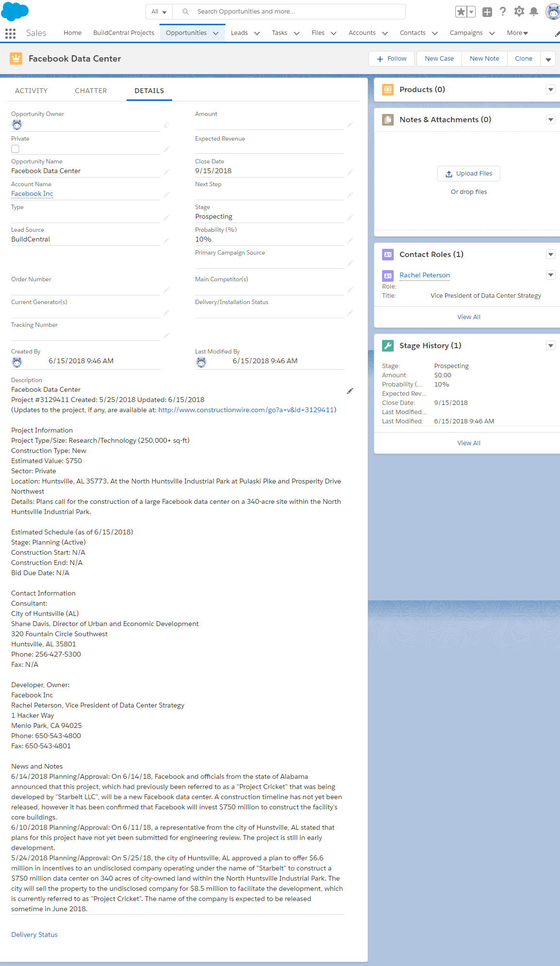
Task: Click the Notes & Attachments icon
Action: [388, 120]
